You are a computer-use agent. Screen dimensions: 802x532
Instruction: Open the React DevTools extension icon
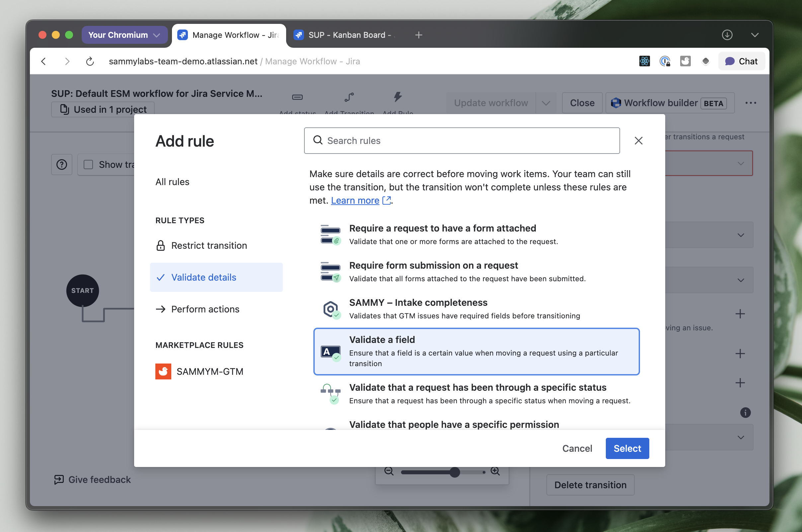(x=644, y=61)
